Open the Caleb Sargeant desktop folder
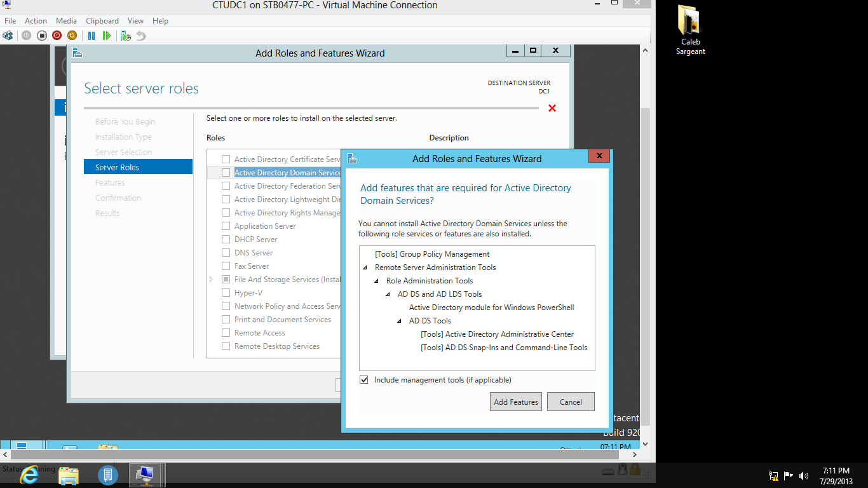 click(690, 30)
